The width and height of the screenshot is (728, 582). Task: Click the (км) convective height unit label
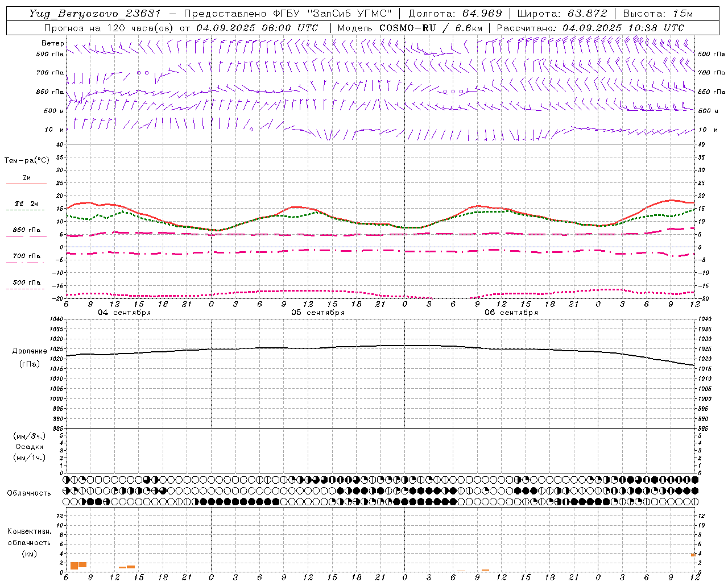30,554
